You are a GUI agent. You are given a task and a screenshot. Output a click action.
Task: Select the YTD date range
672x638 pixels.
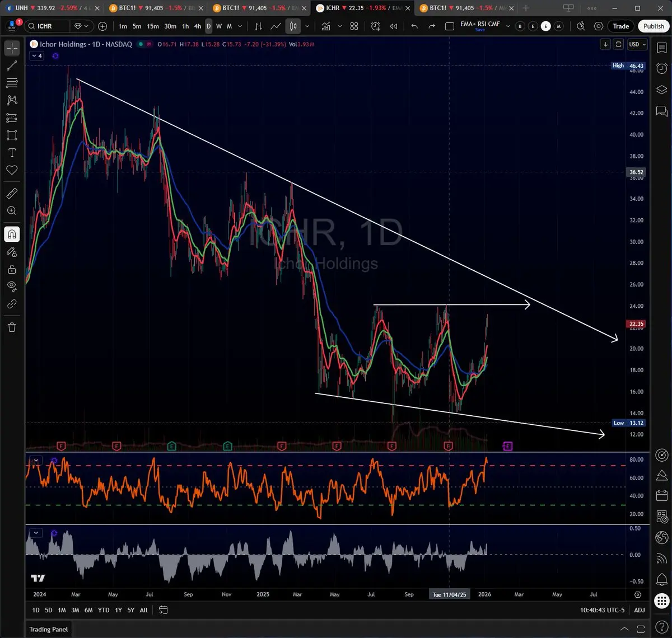coord(104,610)
